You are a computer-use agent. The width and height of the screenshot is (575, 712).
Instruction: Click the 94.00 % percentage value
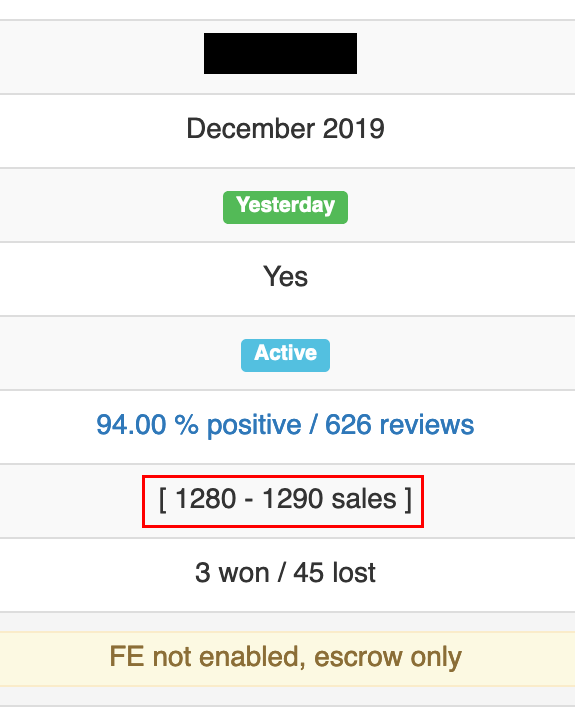(x=147, y=425)
